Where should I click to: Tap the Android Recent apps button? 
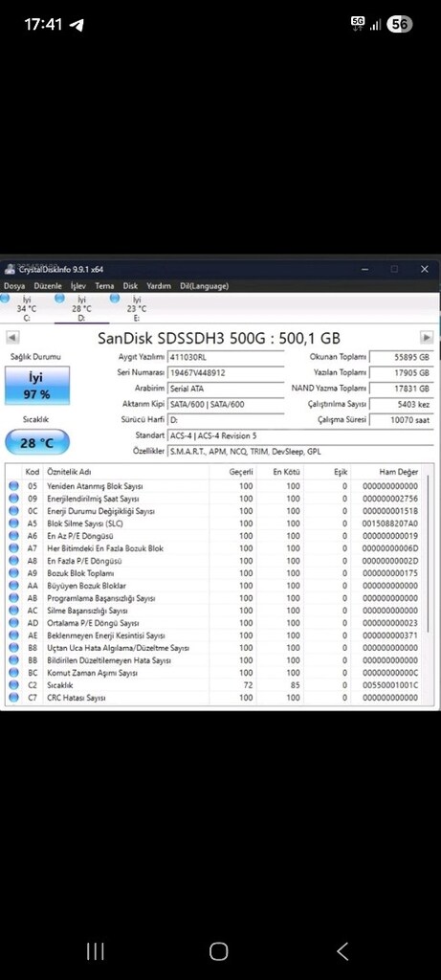tap(95, 951)
